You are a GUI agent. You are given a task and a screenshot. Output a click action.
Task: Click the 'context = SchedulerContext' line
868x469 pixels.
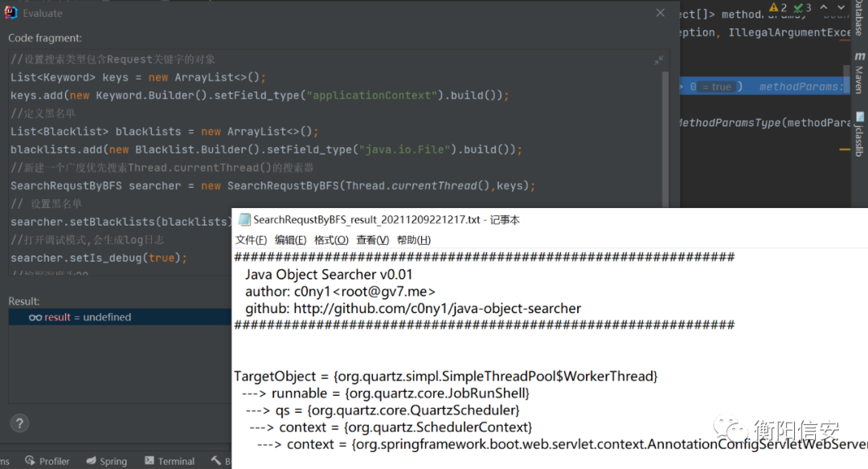391,427
